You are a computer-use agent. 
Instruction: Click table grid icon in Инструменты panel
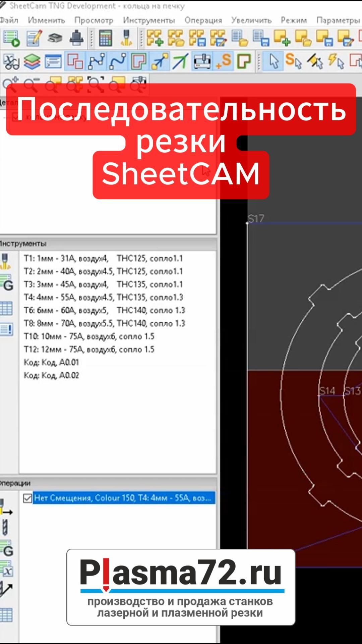(6, 308)
